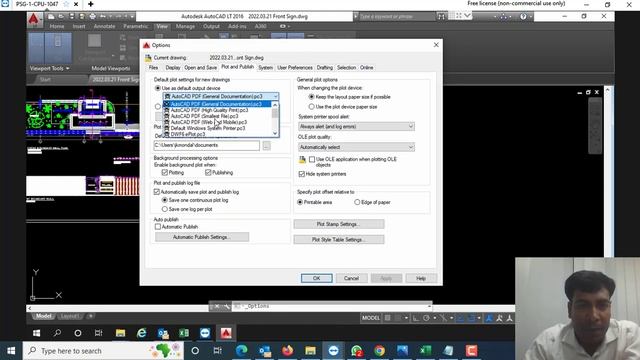Choose Default Windows System Printer.pc3
The height and width of the screenshot is (360, 640).
click(x=218, y=128)
